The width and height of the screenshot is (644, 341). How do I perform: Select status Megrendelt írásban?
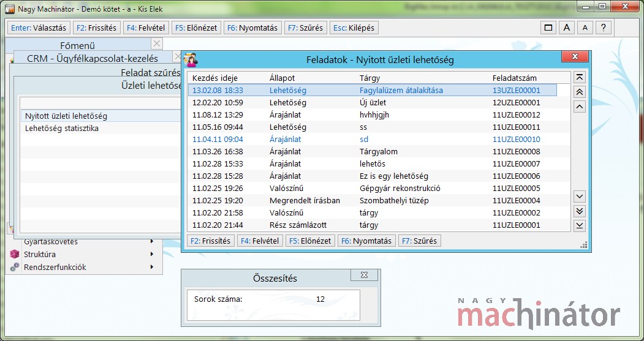[305, 201]
